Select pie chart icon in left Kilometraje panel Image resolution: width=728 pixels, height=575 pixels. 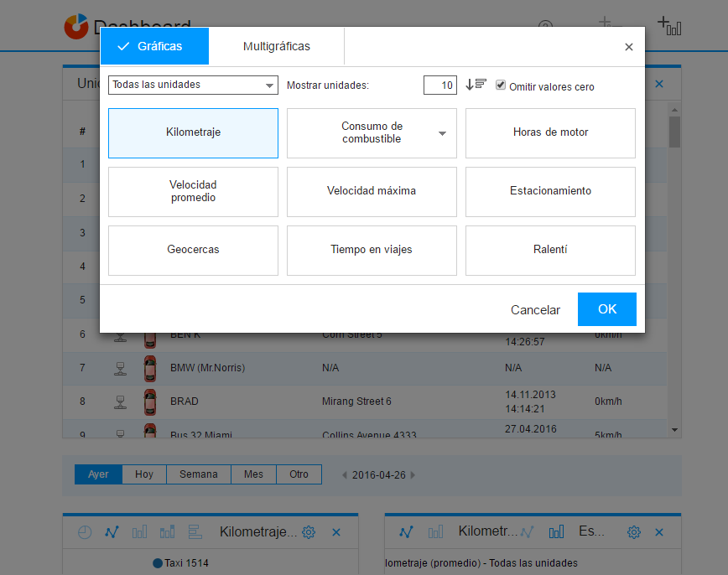click(85, 532)
